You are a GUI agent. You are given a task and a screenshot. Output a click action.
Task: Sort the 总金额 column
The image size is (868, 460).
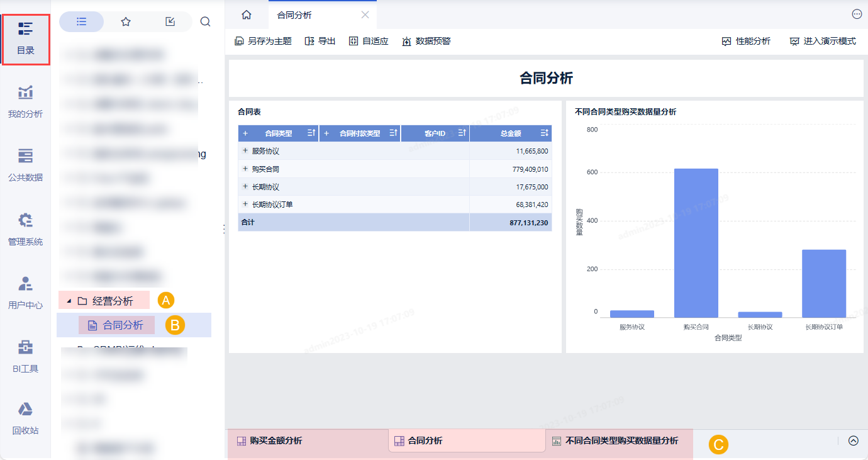pyautogui.click(x=545, y=133)
